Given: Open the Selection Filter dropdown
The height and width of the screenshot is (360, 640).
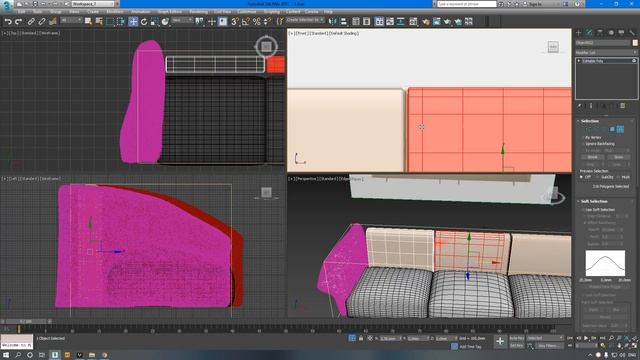Looking at the screenshot, I should (x=70, y=20).
